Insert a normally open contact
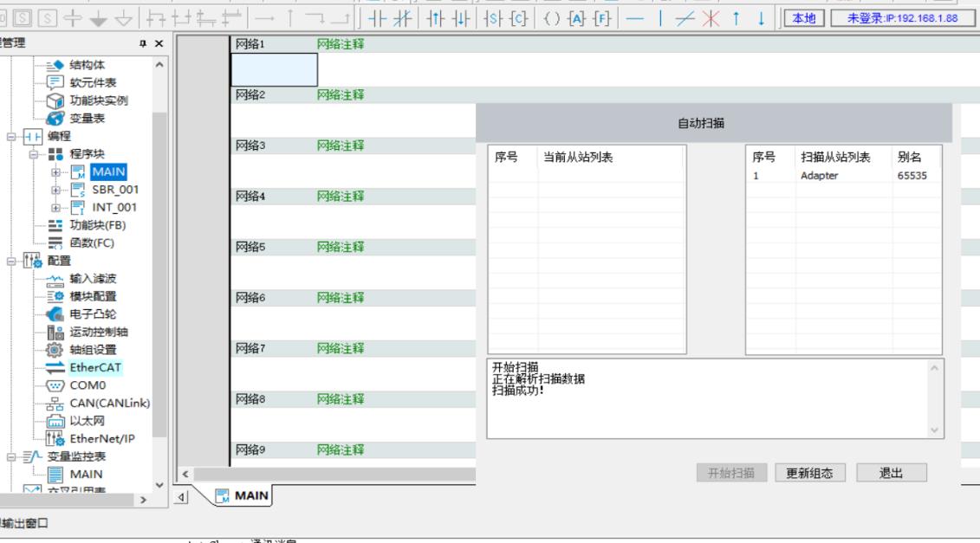 (377, 18)
